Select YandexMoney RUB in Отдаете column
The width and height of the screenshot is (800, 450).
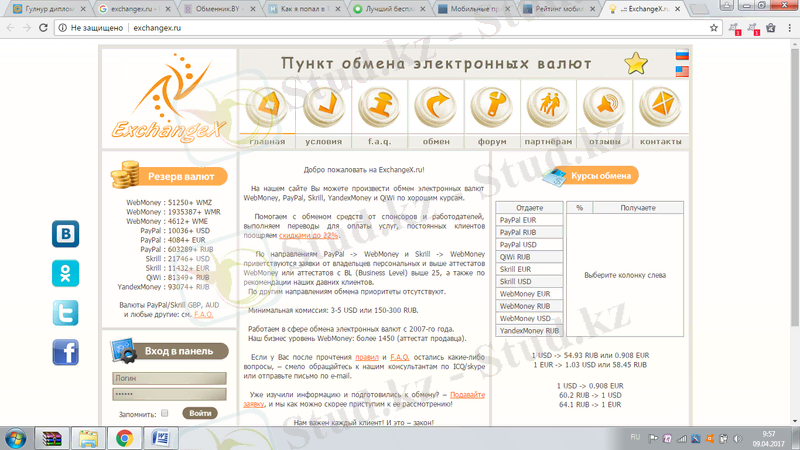tap(529, 331)
